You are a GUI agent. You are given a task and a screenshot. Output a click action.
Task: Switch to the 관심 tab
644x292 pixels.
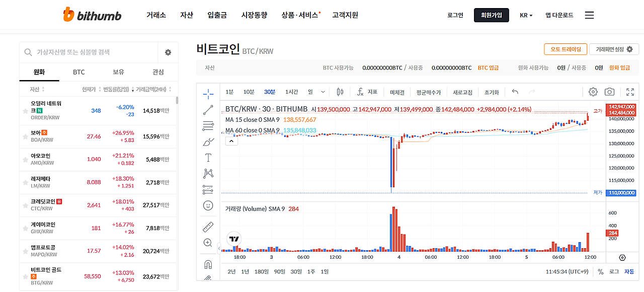158,72
